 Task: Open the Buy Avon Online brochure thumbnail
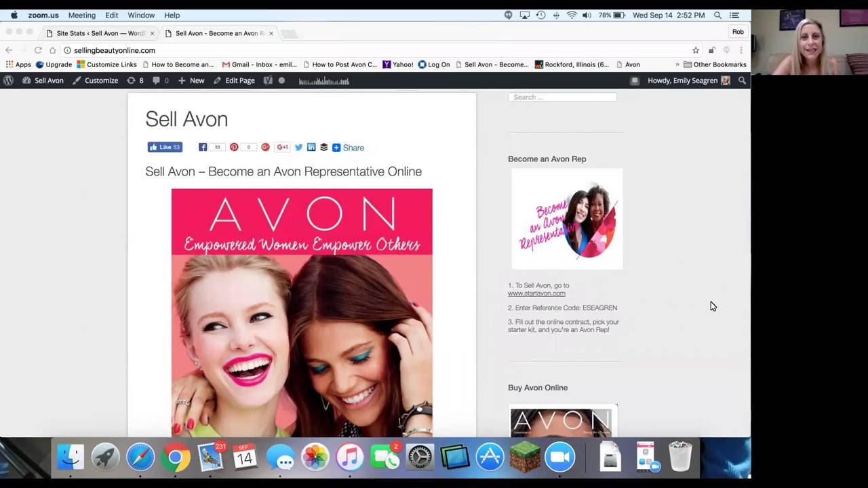[x=563, y=421]
